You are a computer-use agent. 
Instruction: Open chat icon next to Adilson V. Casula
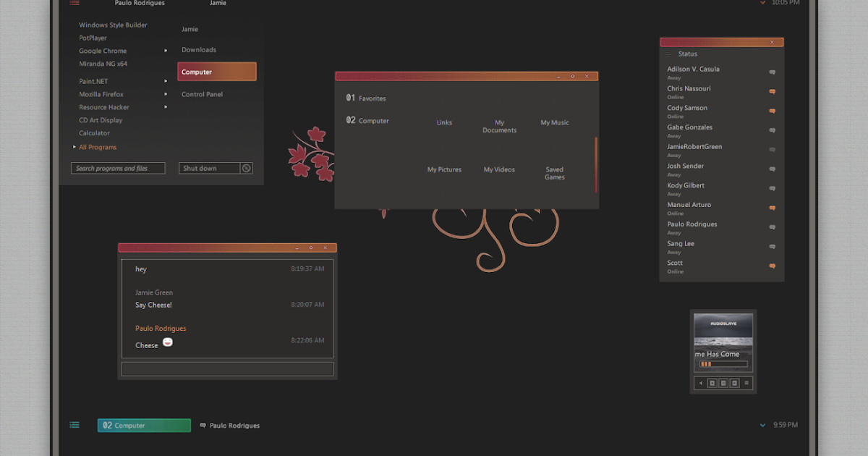773,72
